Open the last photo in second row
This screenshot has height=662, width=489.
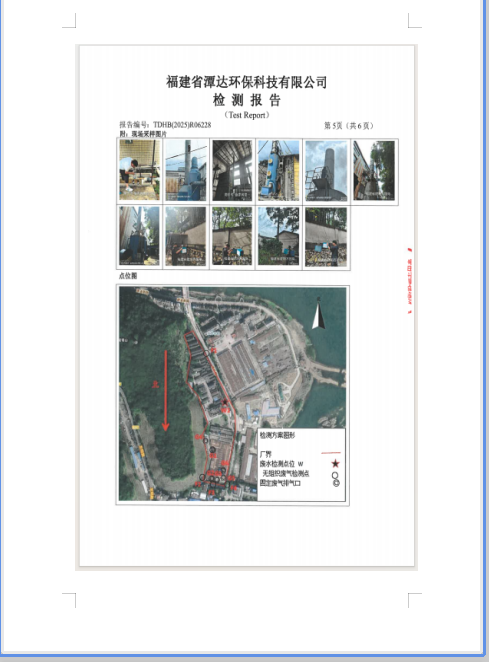point(326,237)
